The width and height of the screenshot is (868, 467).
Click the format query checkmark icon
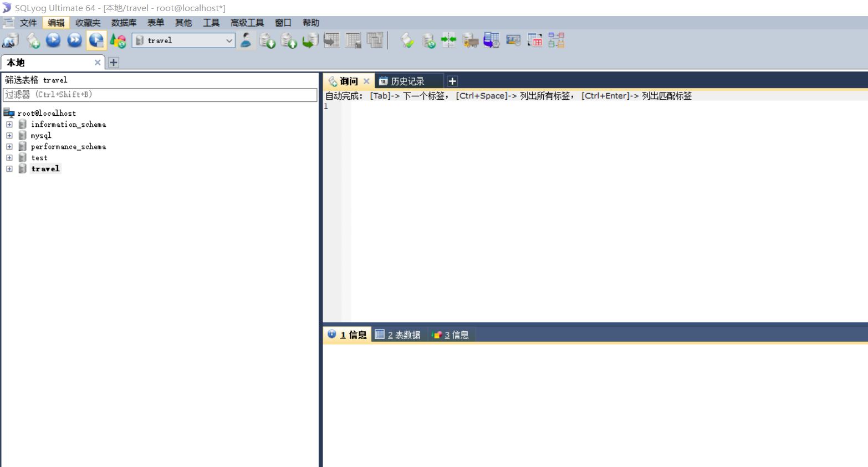point(407,40)
